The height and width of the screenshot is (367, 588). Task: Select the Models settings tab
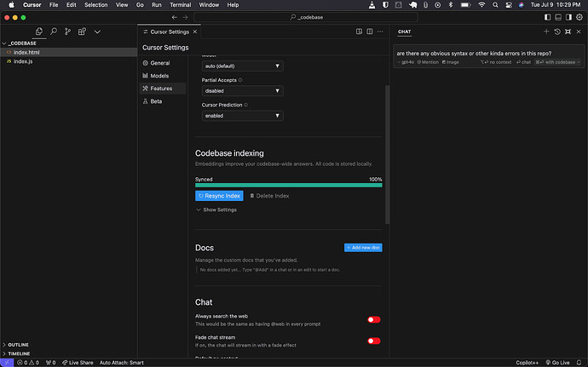pos(159,76)
